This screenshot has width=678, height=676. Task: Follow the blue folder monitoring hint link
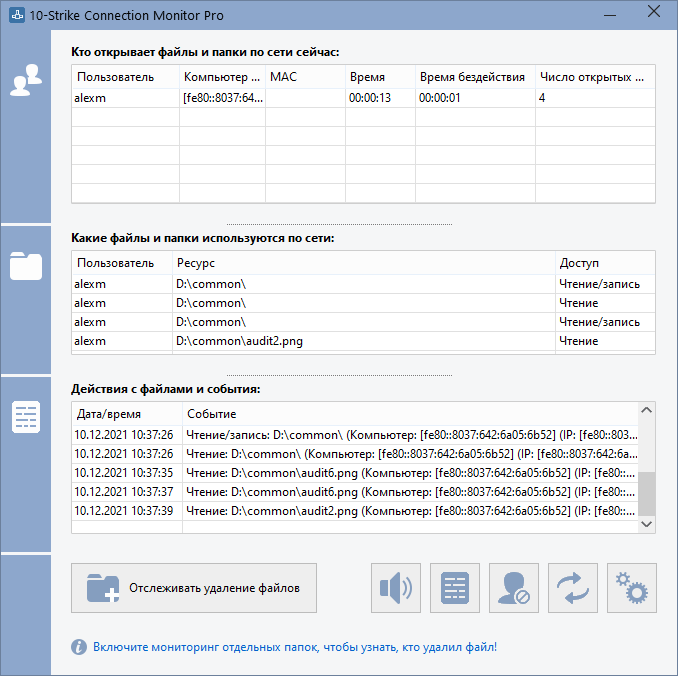click(295, 647)
